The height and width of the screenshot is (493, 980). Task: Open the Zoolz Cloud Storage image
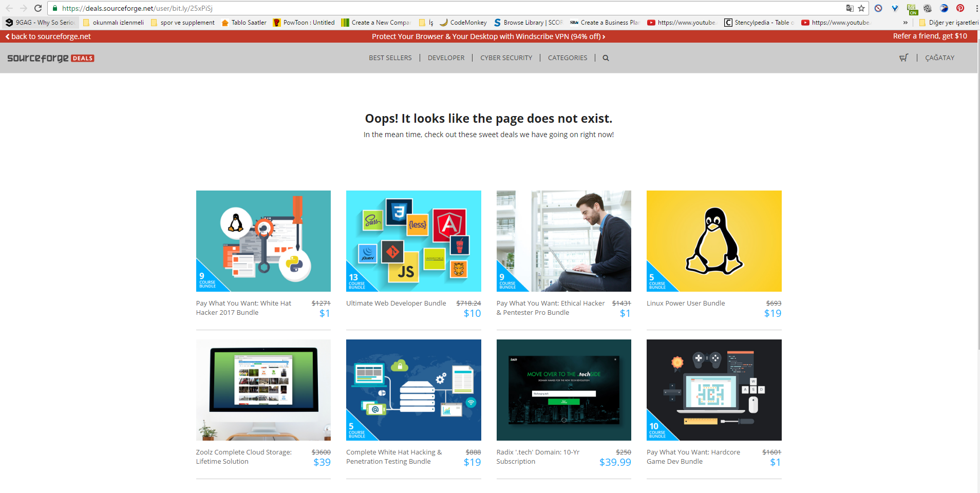tap(263, 390)
